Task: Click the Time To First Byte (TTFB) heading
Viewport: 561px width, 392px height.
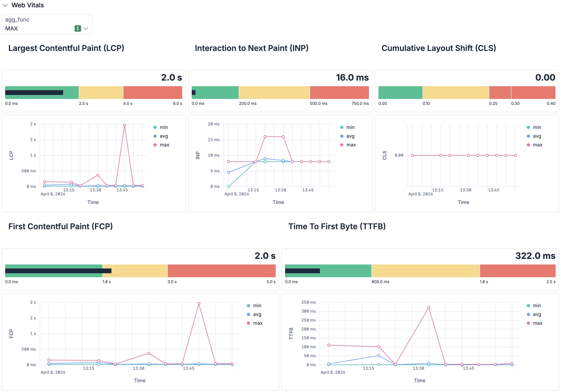Action: (x=337, y=226)
